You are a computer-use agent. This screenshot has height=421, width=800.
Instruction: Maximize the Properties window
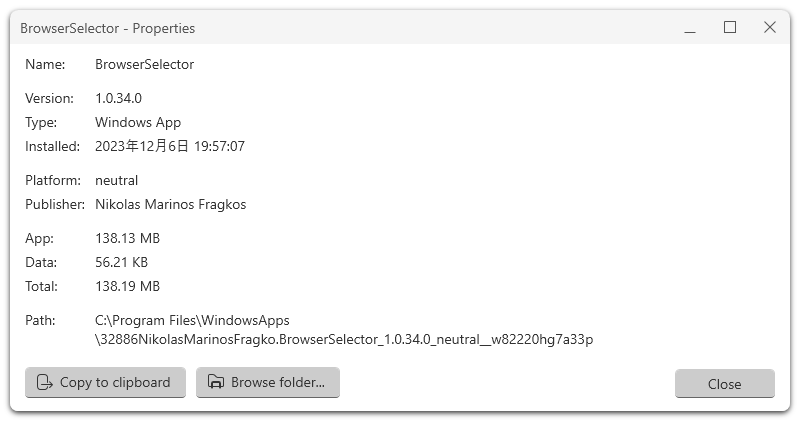(x=730, y=28)
